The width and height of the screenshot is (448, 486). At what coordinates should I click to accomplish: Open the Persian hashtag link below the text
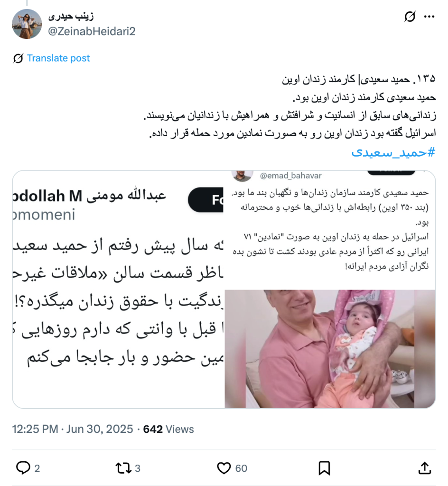click(393, 152)
